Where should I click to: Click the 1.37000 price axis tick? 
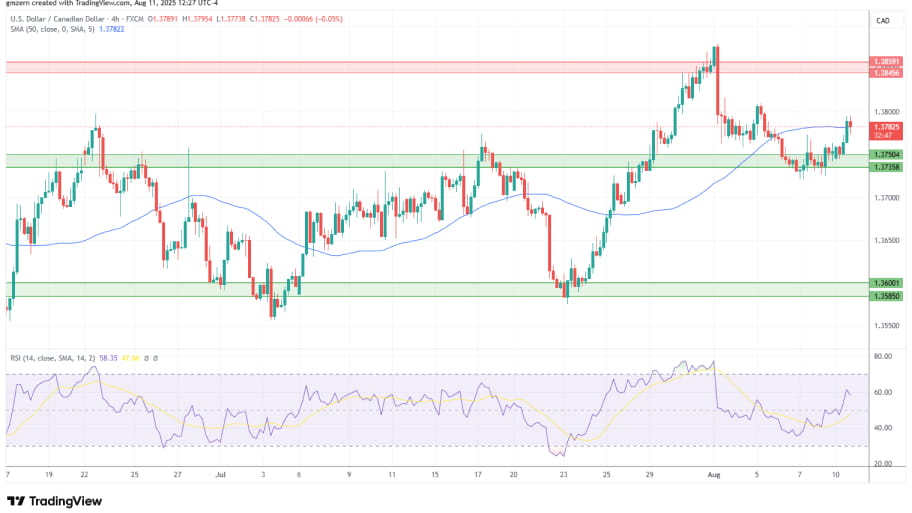point(886,198)
